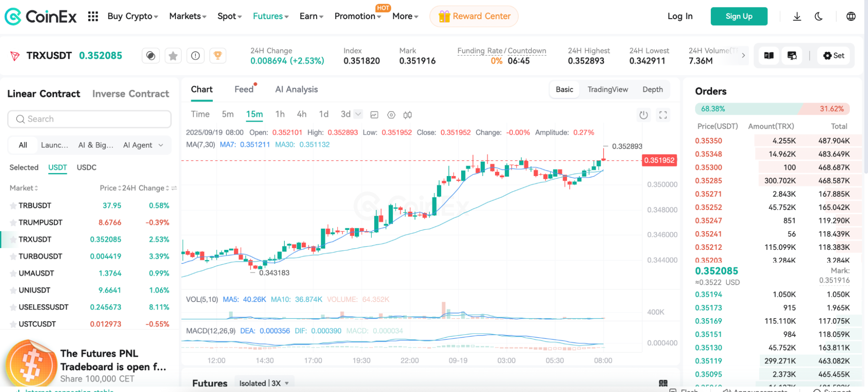Open the Set gear settings

click(x=834, y=56)
